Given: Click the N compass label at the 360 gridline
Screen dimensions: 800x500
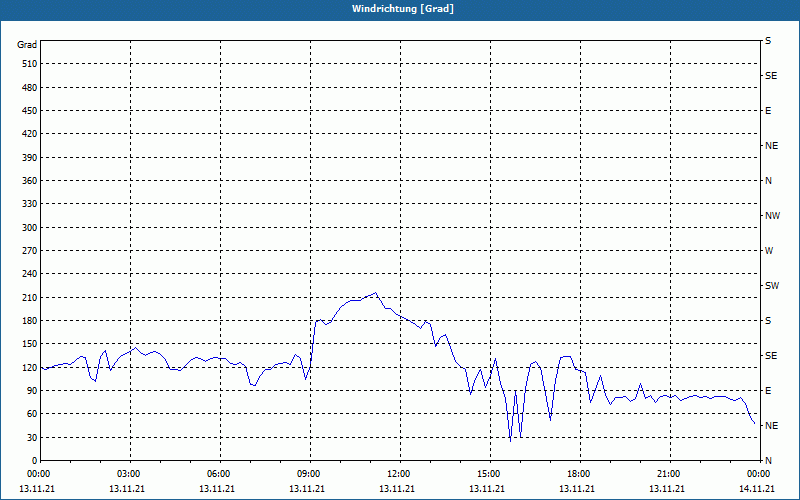Looking at the screenshot, I should pos(768,181).
